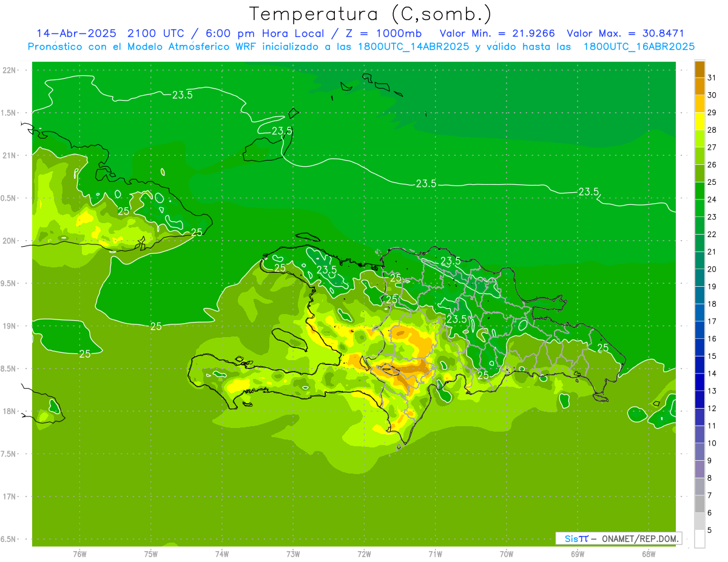The image size is (728, 562).
Task: Click legend color band between 8 and 9
Action: click(x=699, y=469)
